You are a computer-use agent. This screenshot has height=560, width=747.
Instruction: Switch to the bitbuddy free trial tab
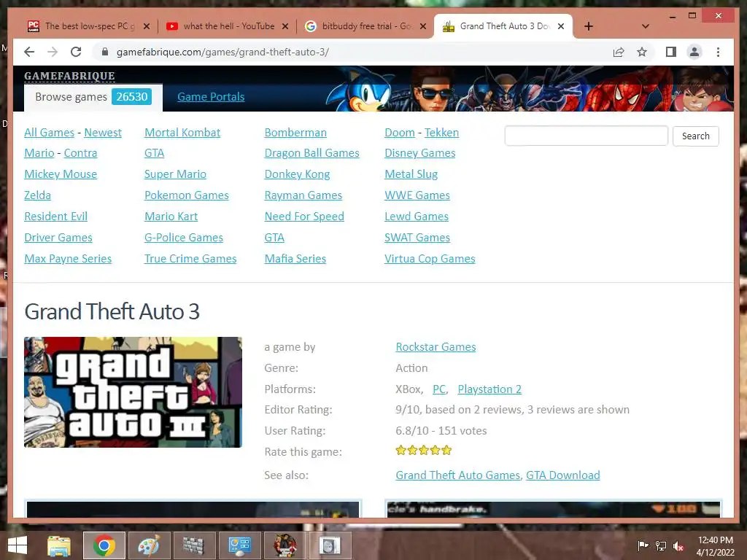tap(365, 26)
